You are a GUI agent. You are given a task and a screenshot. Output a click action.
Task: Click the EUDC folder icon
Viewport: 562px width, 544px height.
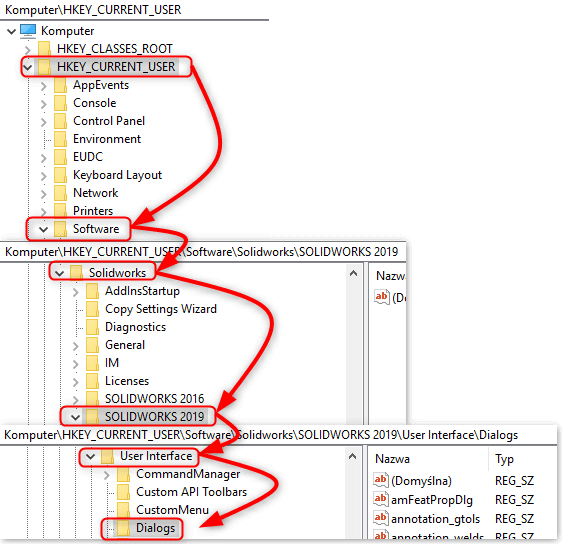60,157
